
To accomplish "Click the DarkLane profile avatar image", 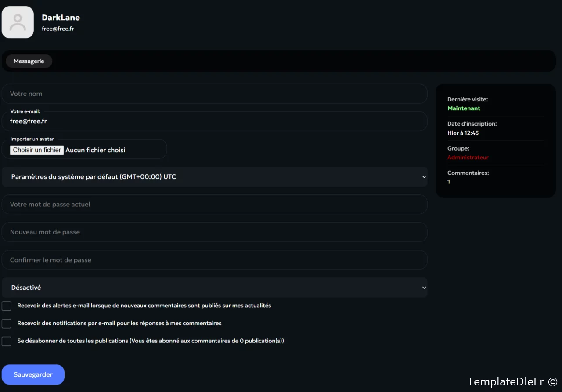I will [18, 22].
